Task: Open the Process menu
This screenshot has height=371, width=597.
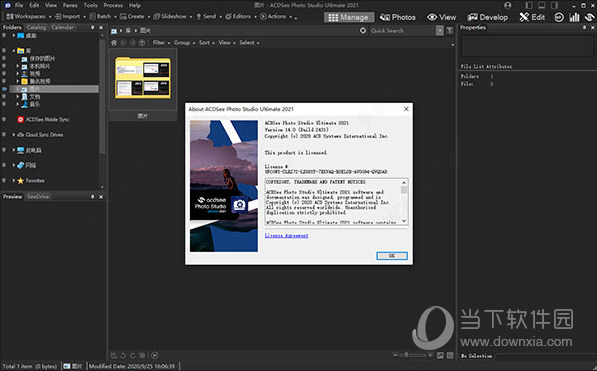Action: [113, 5]
